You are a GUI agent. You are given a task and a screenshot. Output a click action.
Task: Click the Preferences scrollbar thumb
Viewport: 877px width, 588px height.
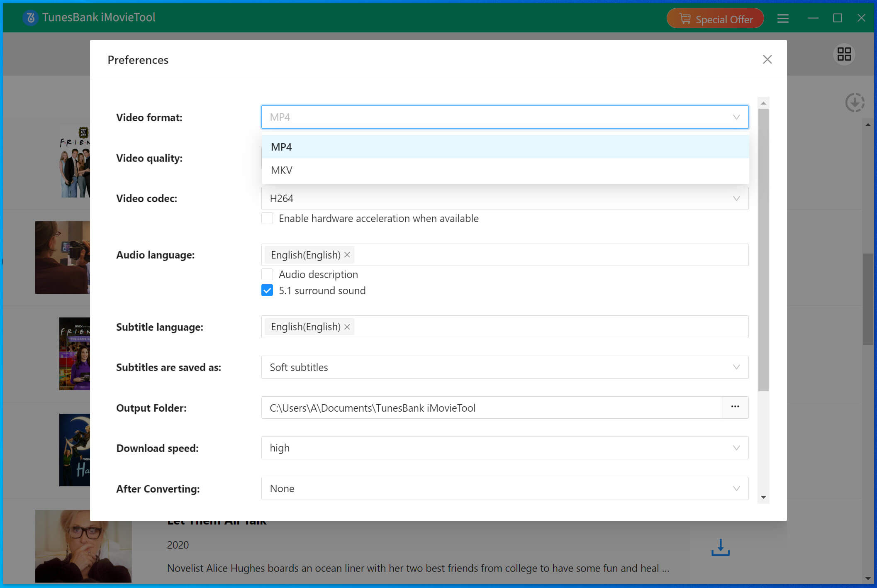pyautogui.click(x=763, y=250)
